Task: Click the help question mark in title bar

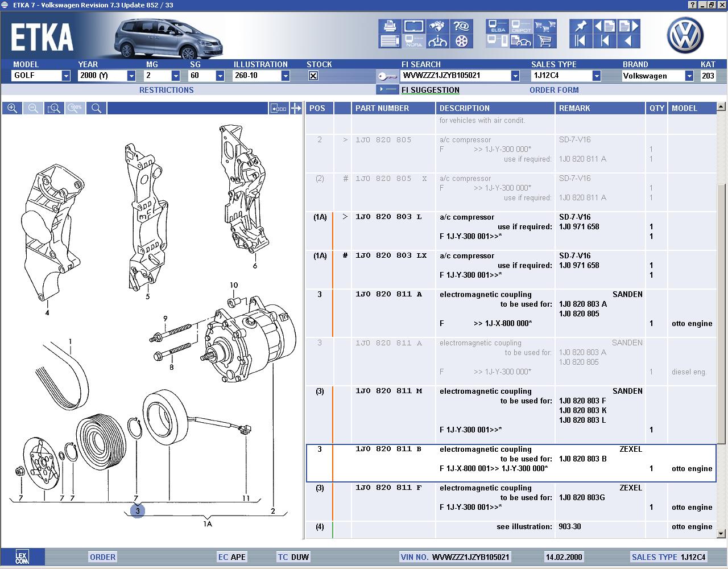Action: (x=692, y=5)
